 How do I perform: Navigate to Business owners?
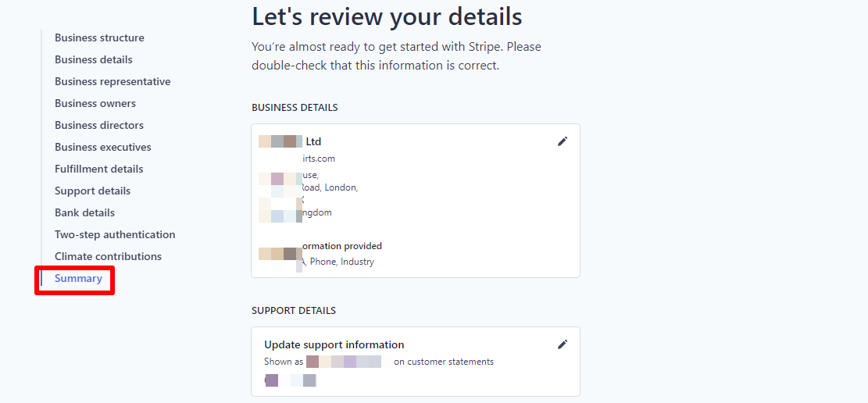(95, 103)
